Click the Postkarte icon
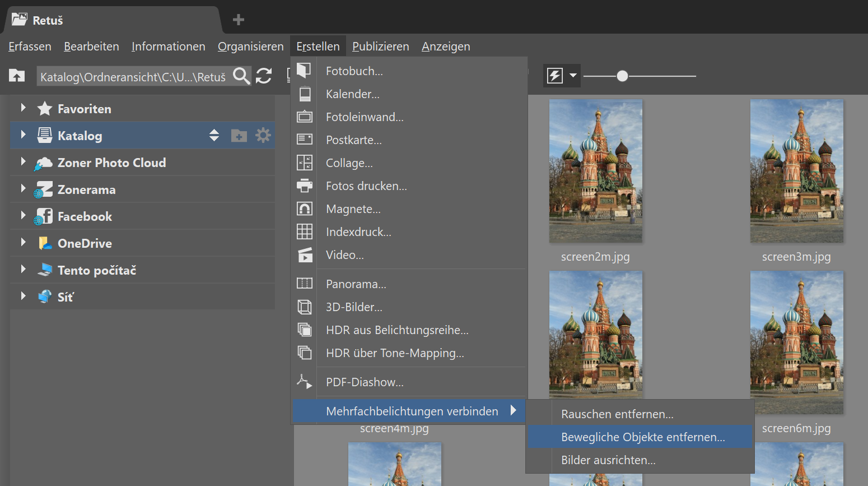The height and width of the screenshot is (486, 868). point(304,139)
